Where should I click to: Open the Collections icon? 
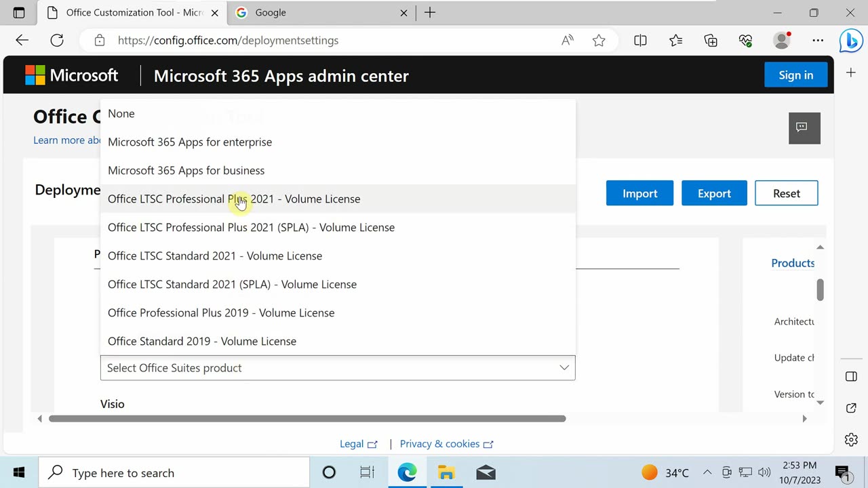[711, 41]
